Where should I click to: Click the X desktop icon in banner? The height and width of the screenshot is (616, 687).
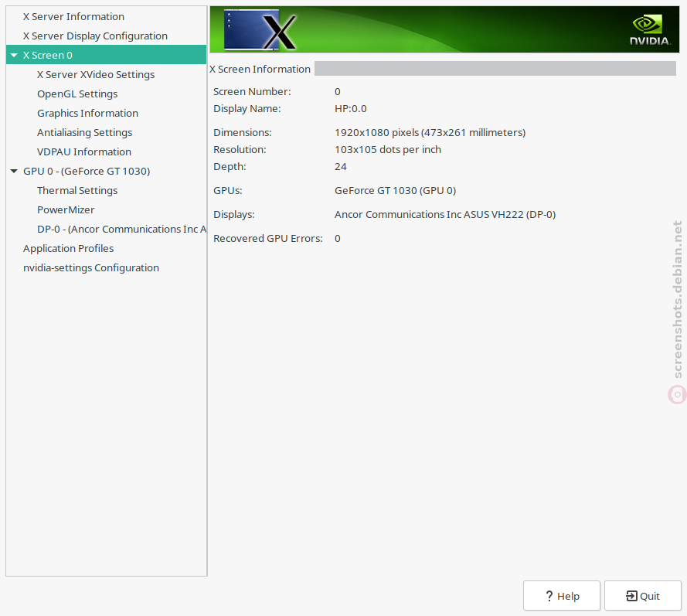pyautogui.click(x=260, y=29)
